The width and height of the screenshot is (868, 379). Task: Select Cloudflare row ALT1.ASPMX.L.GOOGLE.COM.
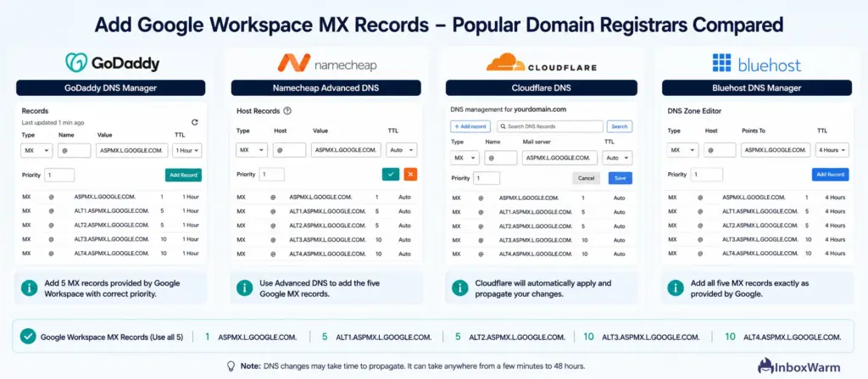coord(540,212)
